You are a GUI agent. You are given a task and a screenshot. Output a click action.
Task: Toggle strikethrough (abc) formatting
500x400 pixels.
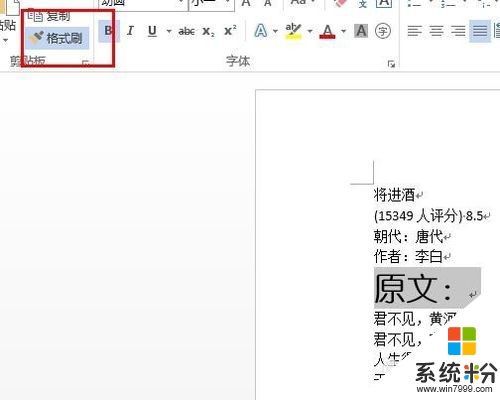(187, 31)
